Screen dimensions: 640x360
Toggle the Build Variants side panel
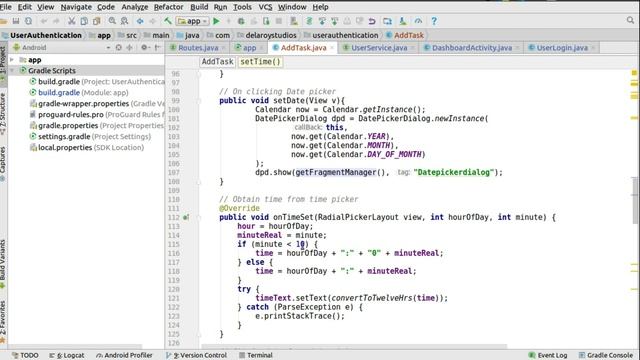[3, 264]
